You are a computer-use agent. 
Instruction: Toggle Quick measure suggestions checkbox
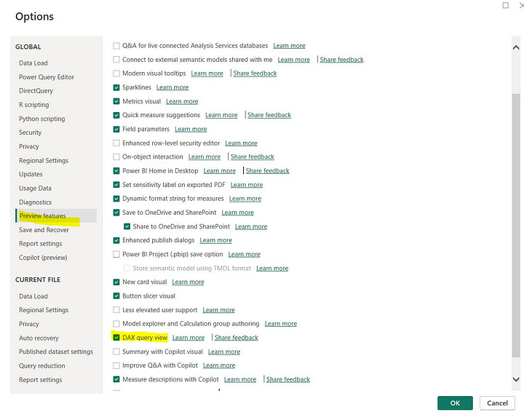click(x=116, y=115)
